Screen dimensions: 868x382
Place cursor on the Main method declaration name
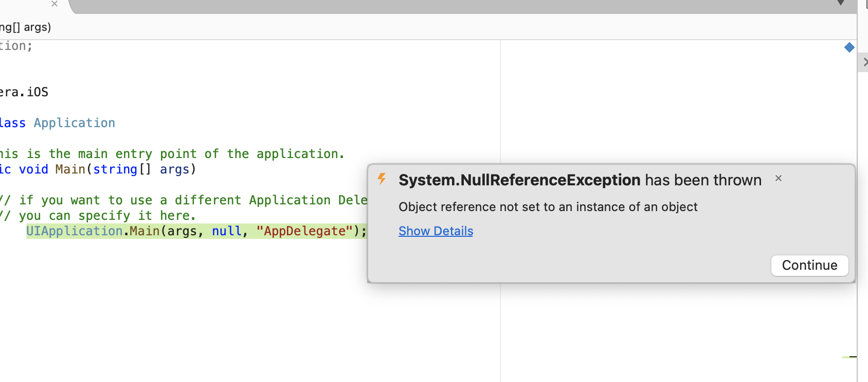click(70, 169)
